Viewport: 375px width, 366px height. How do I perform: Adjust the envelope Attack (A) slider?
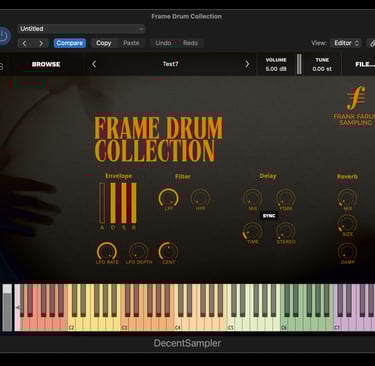[x=102, y=203]
